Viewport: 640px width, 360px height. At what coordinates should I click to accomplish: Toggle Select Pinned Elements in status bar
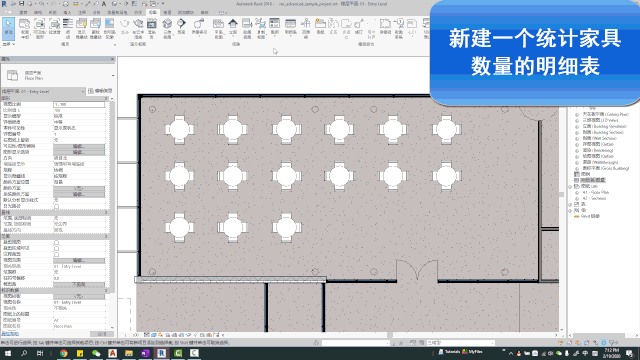[579, 343]
